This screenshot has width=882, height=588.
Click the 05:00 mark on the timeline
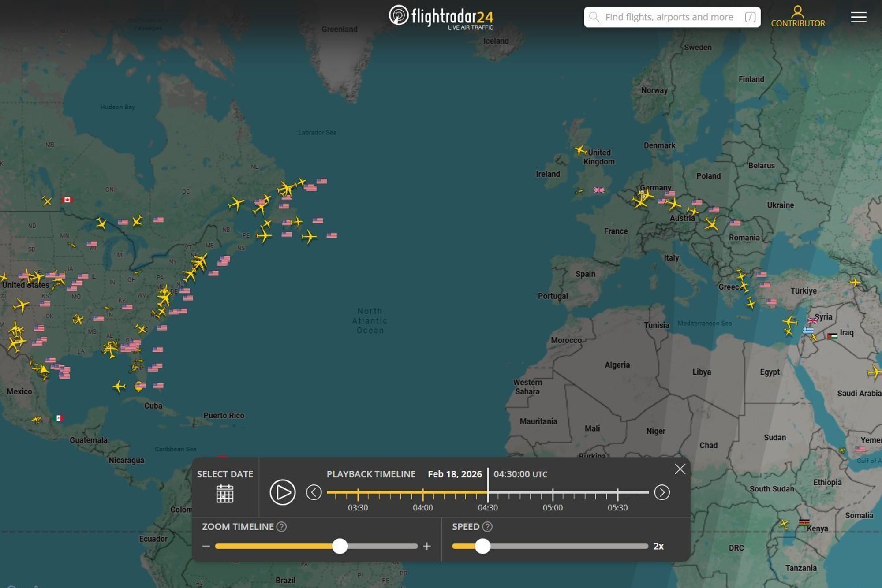pos(553,491)
